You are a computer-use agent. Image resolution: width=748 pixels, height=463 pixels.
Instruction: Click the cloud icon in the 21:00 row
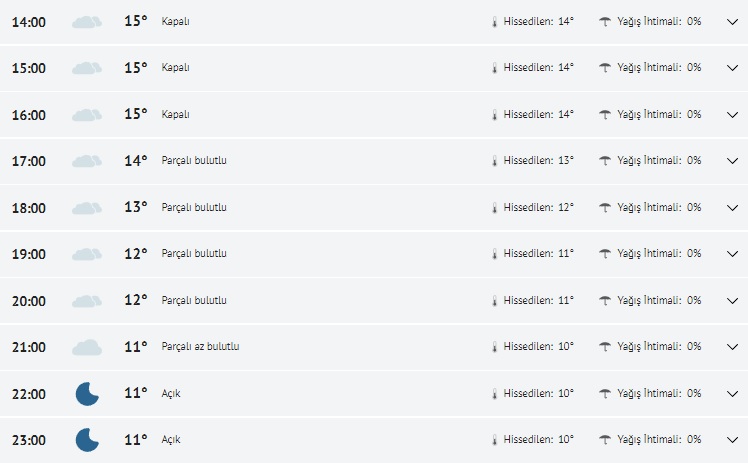click(87, 347)
